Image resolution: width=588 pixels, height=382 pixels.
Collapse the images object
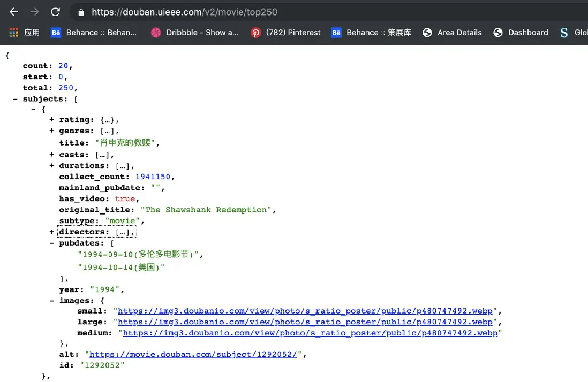pyautogui.click(x=52, y=301)
